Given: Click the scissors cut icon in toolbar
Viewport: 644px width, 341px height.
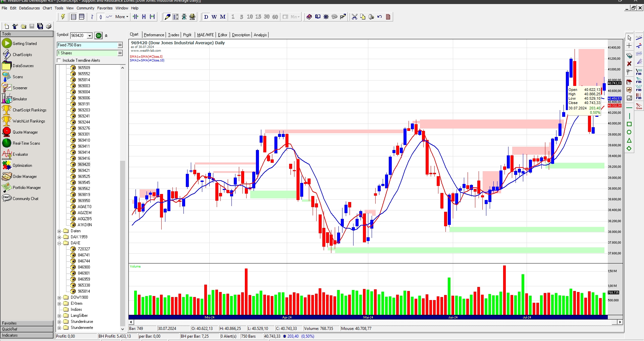Looking at the screenshot, I should (355, 17).
